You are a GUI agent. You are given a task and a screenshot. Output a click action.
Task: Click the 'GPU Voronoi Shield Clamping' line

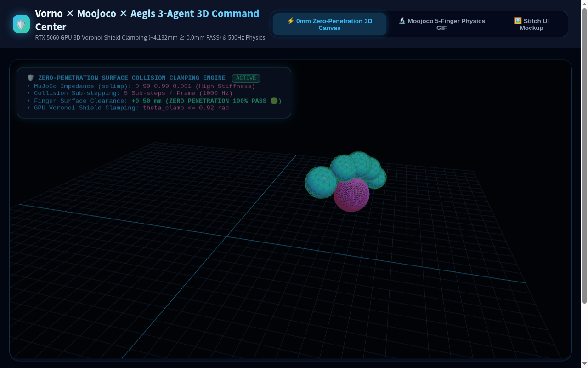[128, 108]
